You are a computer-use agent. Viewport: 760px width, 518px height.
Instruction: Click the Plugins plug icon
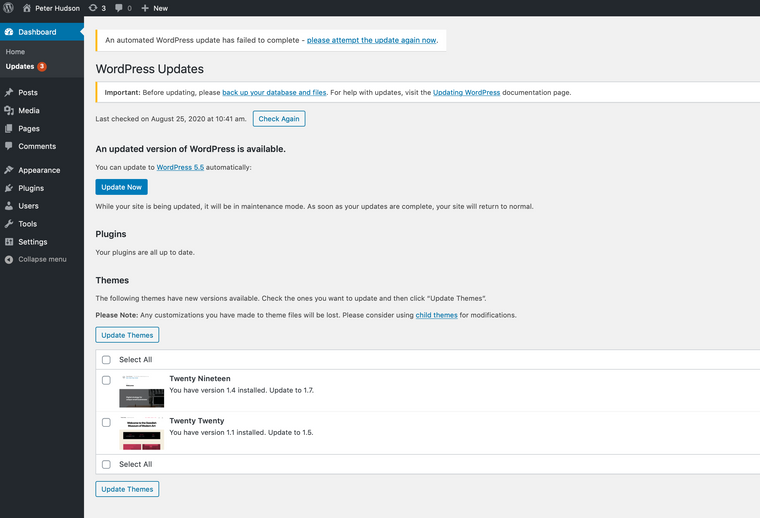pos(9,188)
